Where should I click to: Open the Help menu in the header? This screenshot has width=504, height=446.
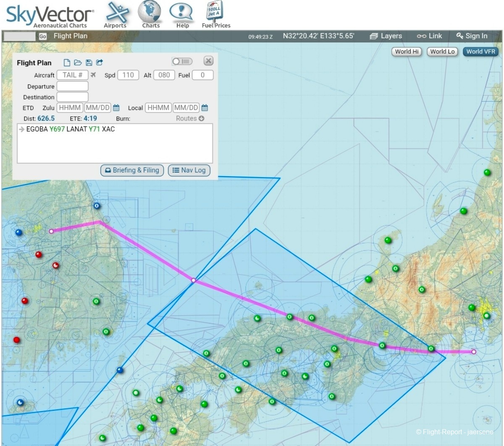(x=182, y=15)
